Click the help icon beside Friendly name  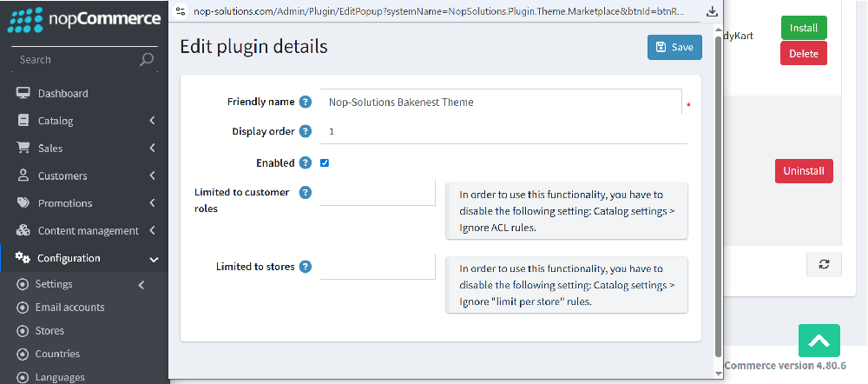click(x=306, y=102)
